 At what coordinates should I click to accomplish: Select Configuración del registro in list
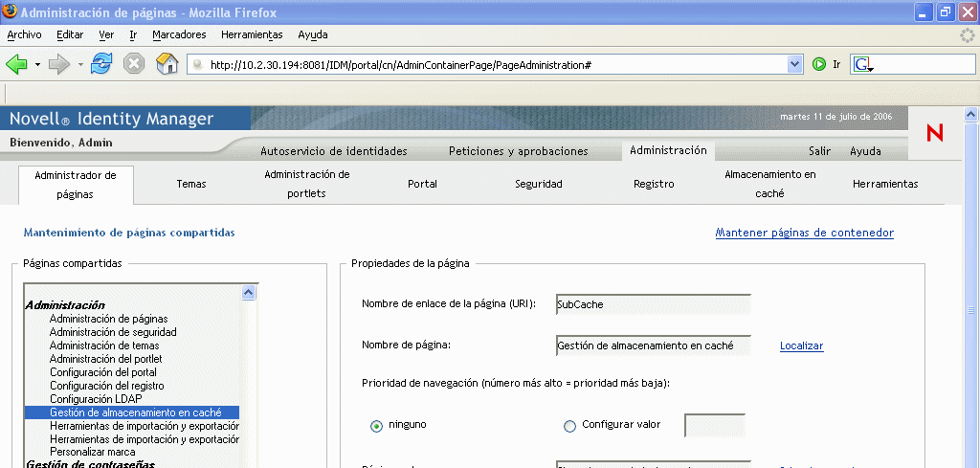[x=107, y=386]
